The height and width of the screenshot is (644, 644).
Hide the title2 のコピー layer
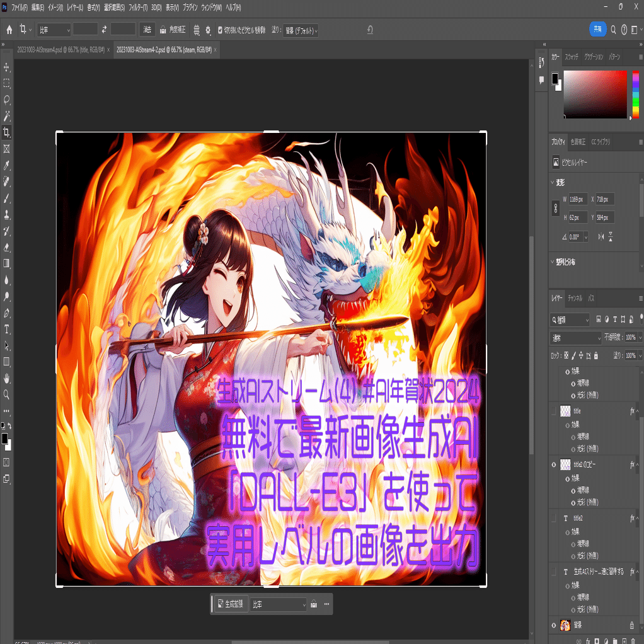554,464
